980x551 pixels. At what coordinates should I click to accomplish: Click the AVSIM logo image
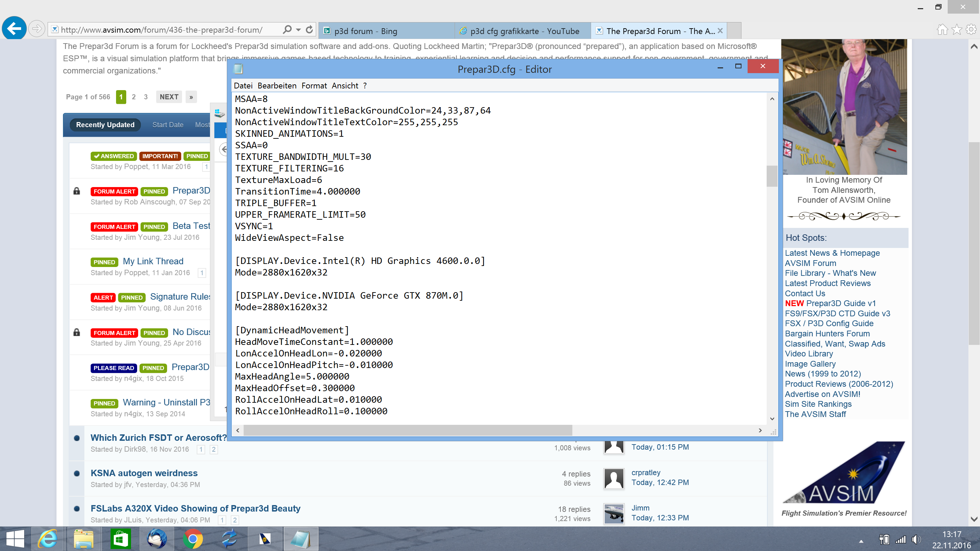[844, 473]
